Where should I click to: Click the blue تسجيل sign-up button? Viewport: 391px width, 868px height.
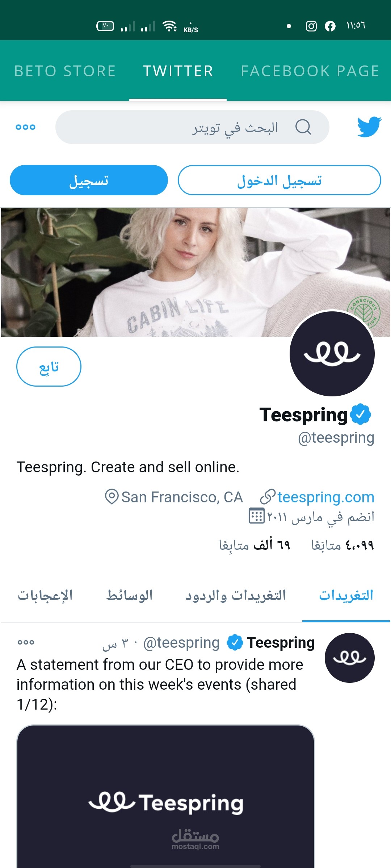(89, 180)
